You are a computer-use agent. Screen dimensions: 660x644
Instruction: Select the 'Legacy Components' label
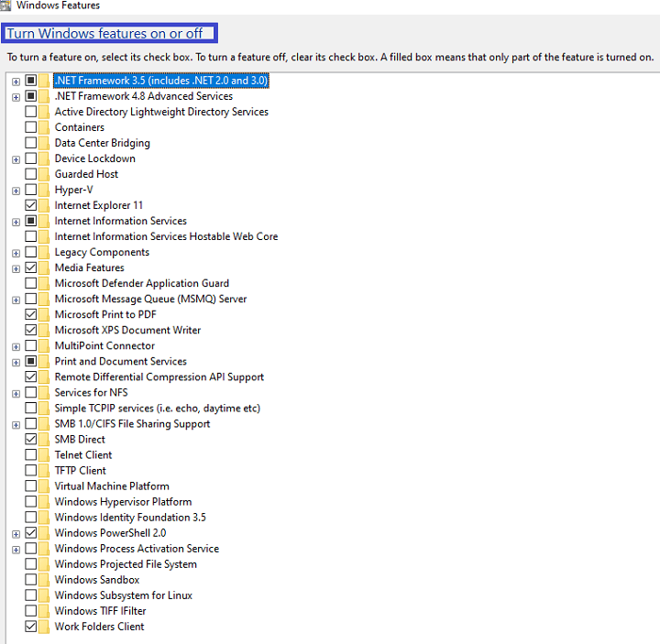102,253
